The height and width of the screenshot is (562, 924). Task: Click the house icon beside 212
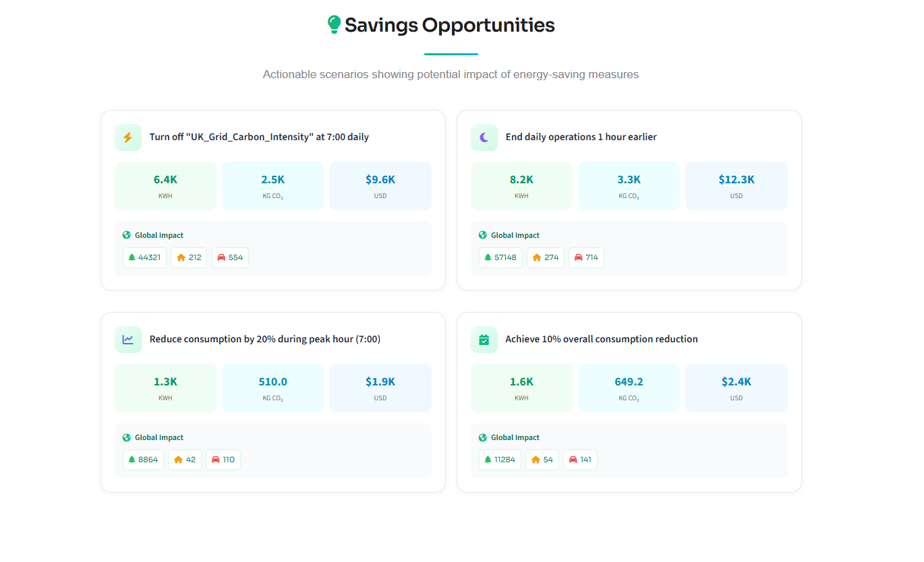pyautogui.click(x=181, y=257)
